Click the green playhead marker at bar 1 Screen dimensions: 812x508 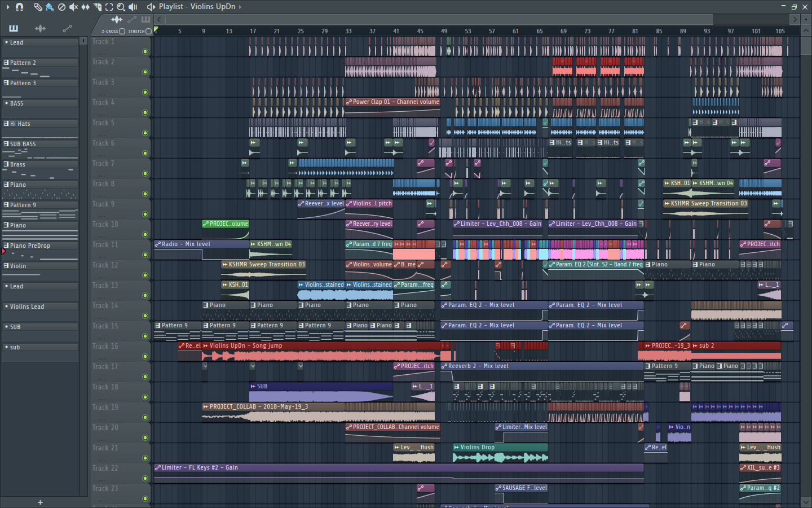point(156,30)
